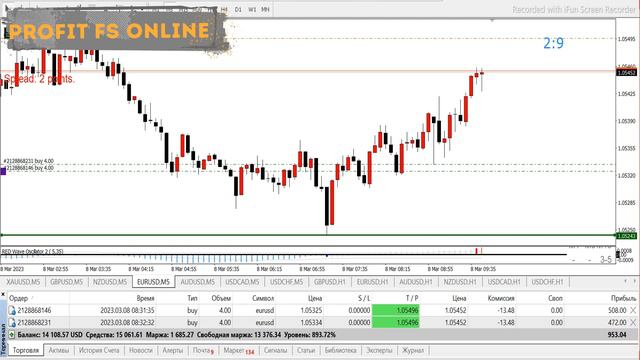
Task: Click the Баланс: 14 108.57 USD summary text
Action: pyautogui.click(x=50, y=335)
